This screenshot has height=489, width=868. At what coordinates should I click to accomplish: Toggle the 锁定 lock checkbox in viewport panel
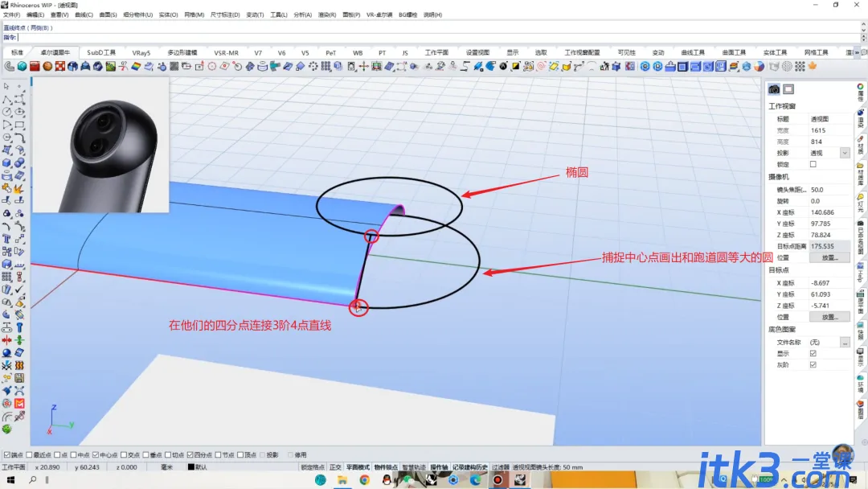coord(813,165)
